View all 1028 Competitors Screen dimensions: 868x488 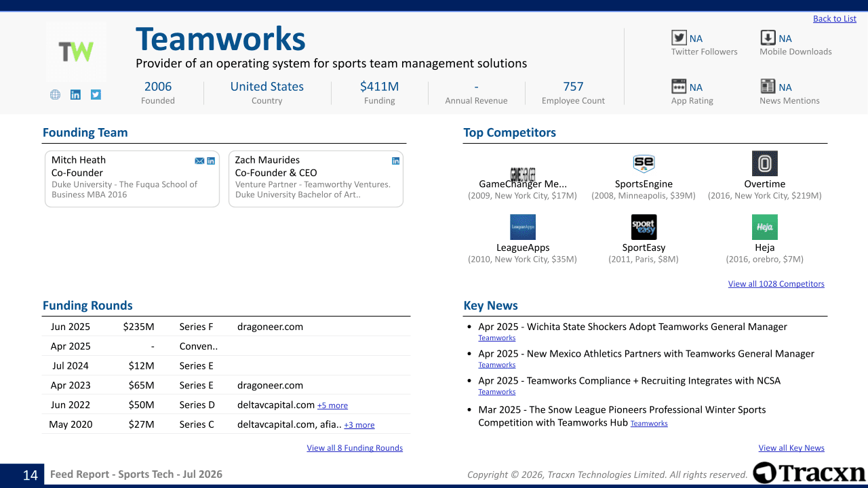pos(776,284)
